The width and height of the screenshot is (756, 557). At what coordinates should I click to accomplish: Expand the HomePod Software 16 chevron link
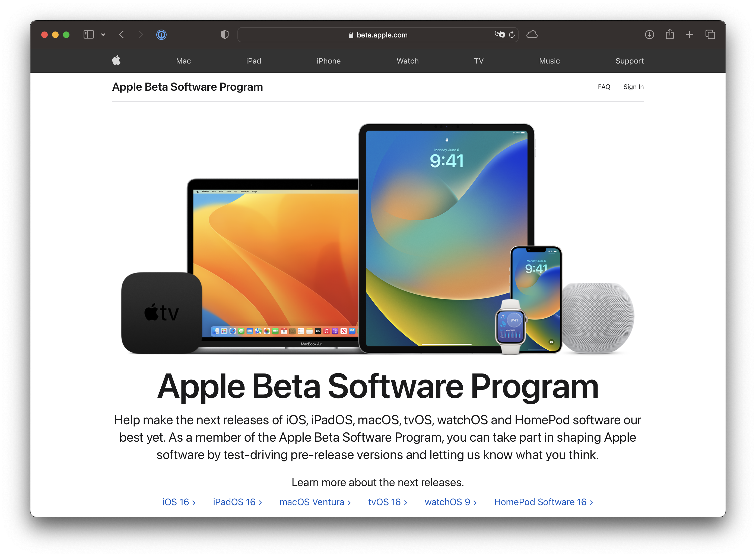[x=592, y=502]
